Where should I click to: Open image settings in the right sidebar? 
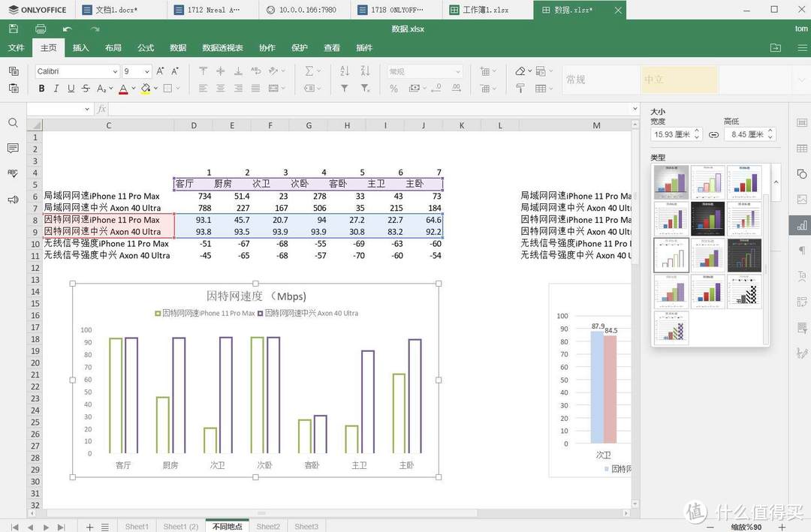pyautogui.click(x=802, y=199)
